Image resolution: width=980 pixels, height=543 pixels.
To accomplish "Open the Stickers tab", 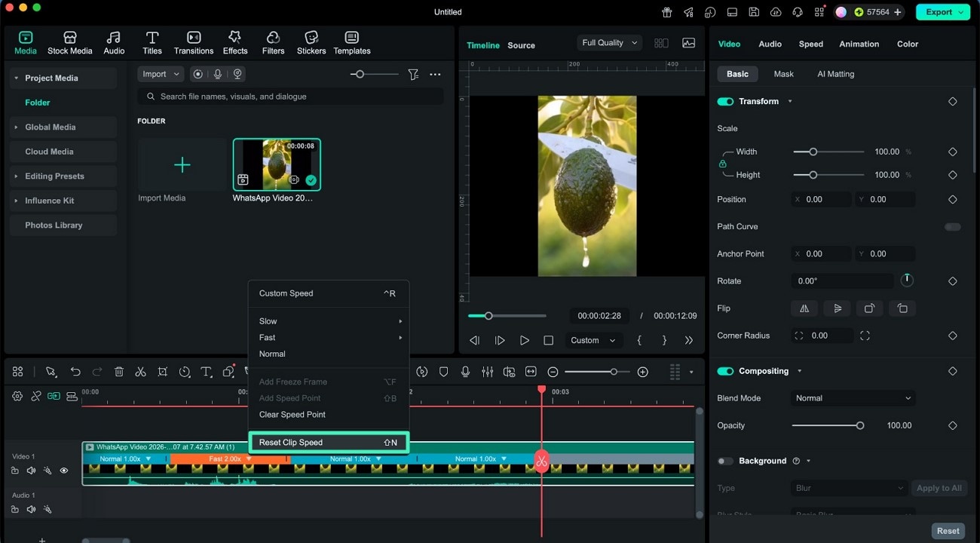I will tap(311, 43).
